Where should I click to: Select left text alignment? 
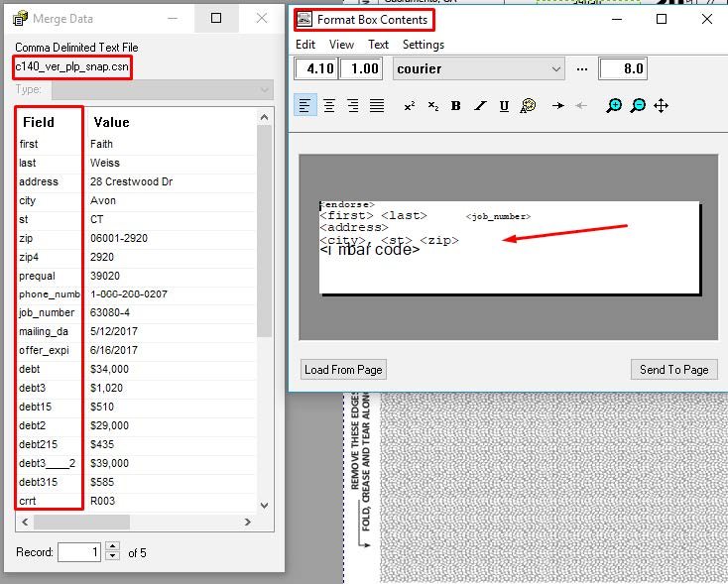(305, 106)
